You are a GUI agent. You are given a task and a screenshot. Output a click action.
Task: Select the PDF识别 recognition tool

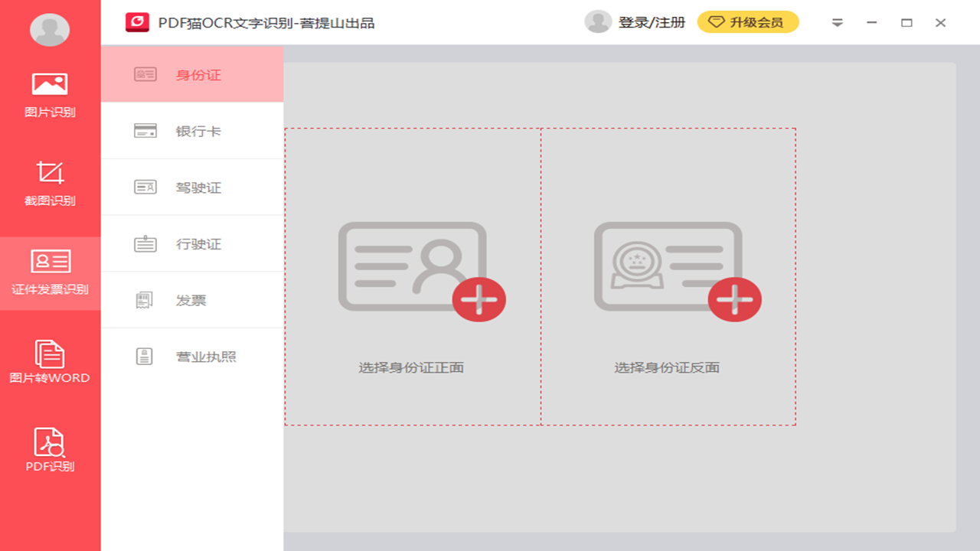[50, 452]
